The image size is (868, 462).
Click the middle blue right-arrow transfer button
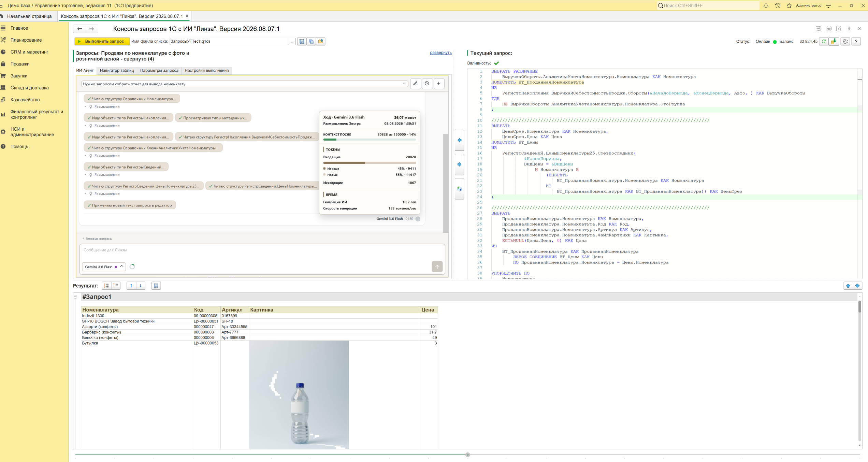(459, 164)
